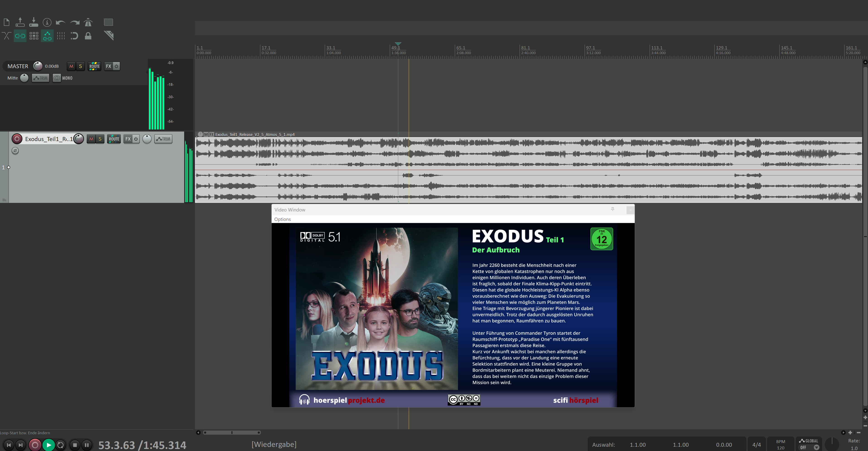The height and width of the screenshot is (451, 868).
Task: Go to project end in the transport
Action: coord(21,445)
